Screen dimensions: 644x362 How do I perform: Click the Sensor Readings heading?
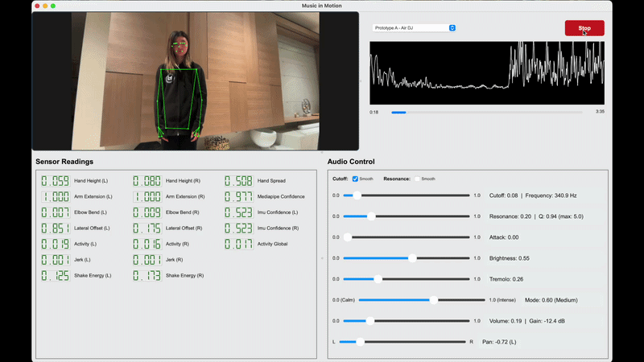point(64,162)
